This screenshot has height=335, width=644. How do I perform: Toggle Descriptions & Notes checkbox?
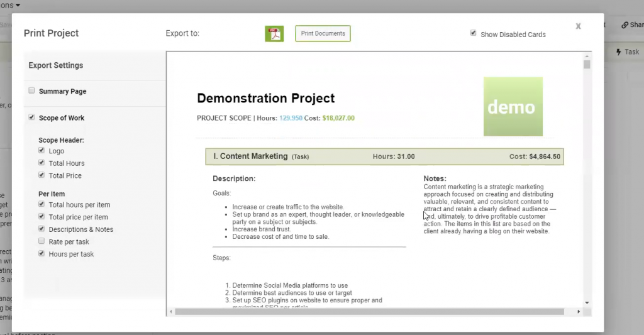(x=42, y=229)
